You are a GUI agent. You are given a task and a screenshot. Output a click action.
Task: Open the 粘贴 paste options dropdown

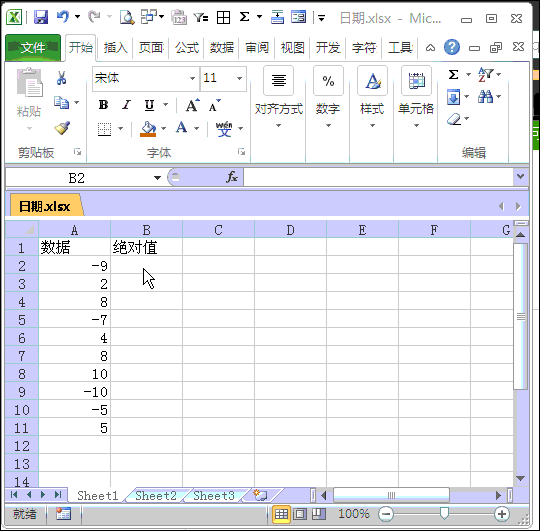[x=30, y=128]
